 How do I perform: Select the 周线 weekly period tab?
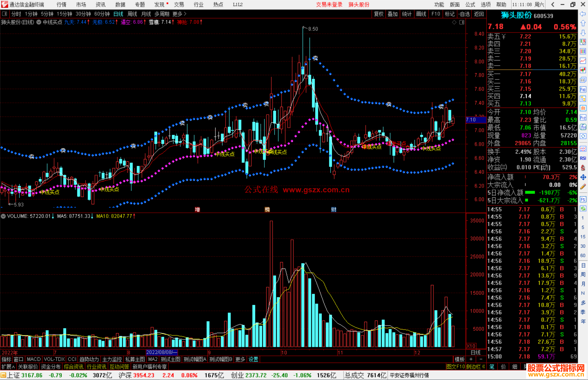[x=132, y=14]
